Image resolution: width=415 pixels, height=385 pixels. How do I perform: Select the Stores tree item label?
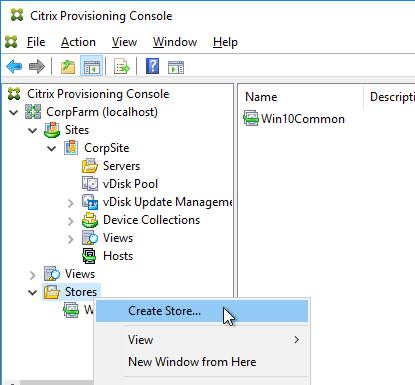(x=81, y=292)
